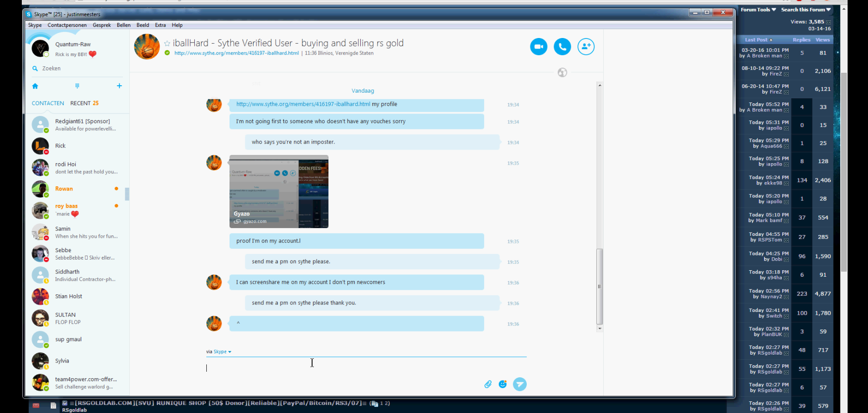
Task: Open last poster ekke98 in forum list
Action: click(772, 184)
